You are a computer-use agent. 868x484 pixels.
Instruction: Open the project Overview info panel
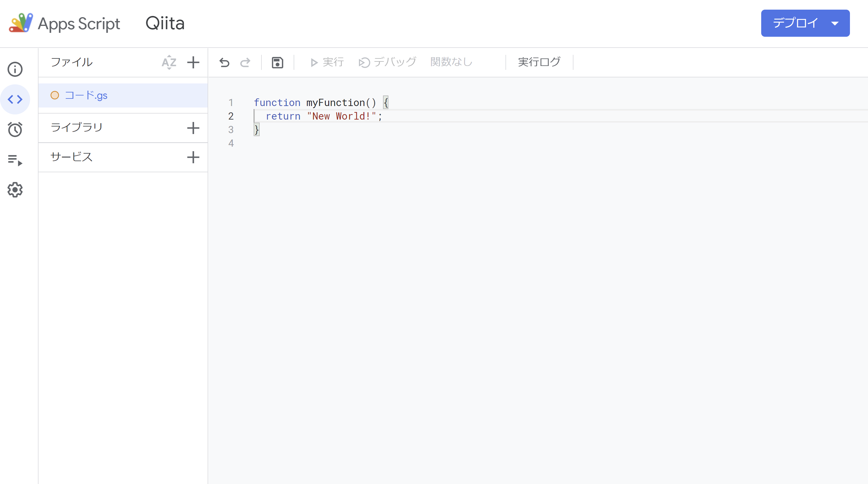point(15,69)
